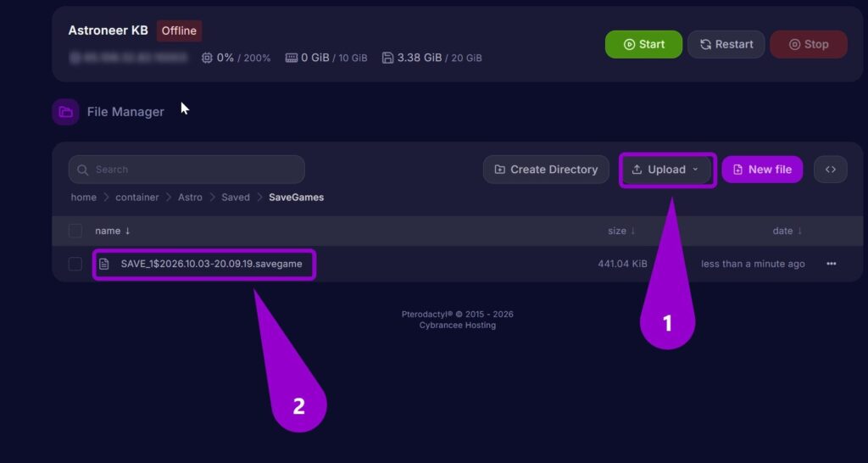868x463 pixels.
Task: Go to the Astro breadcrumb folder
Action: [x=190, y=198]
